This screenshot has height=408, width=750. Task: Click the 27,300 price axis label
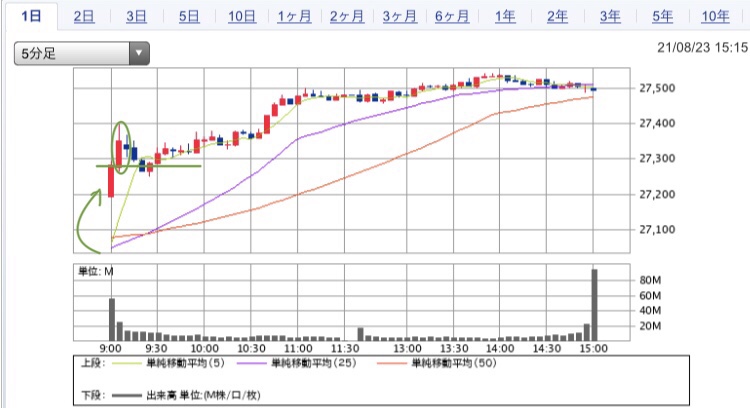657,158
